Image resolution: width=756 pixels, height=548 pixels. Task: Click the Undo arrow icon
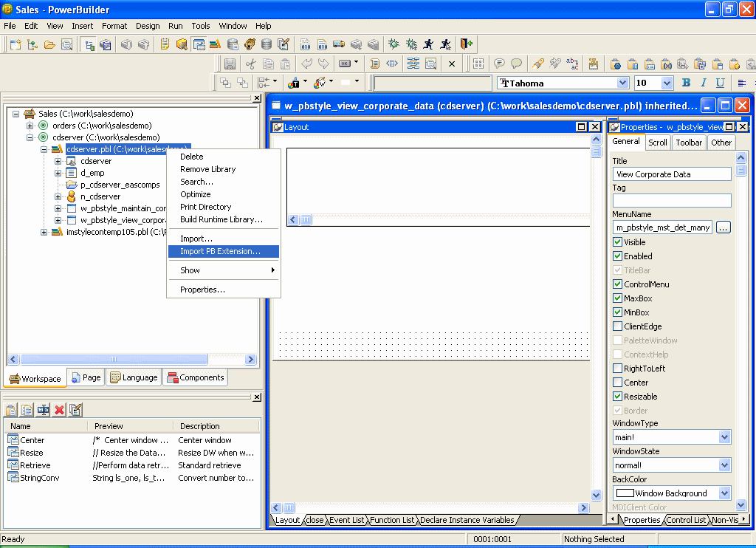pyautogui.click(x=306, y=64)
